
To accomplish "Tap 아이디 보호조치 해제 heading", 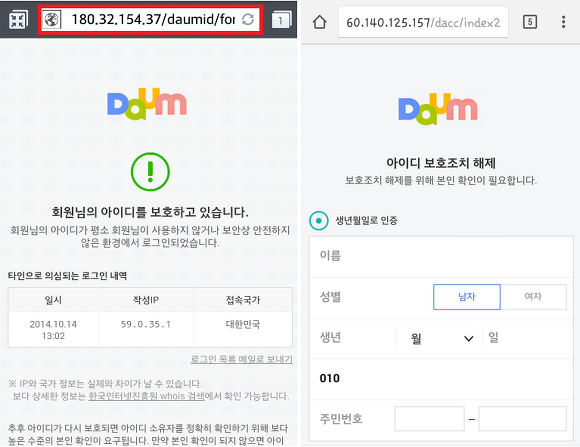I will click(441, 163).
